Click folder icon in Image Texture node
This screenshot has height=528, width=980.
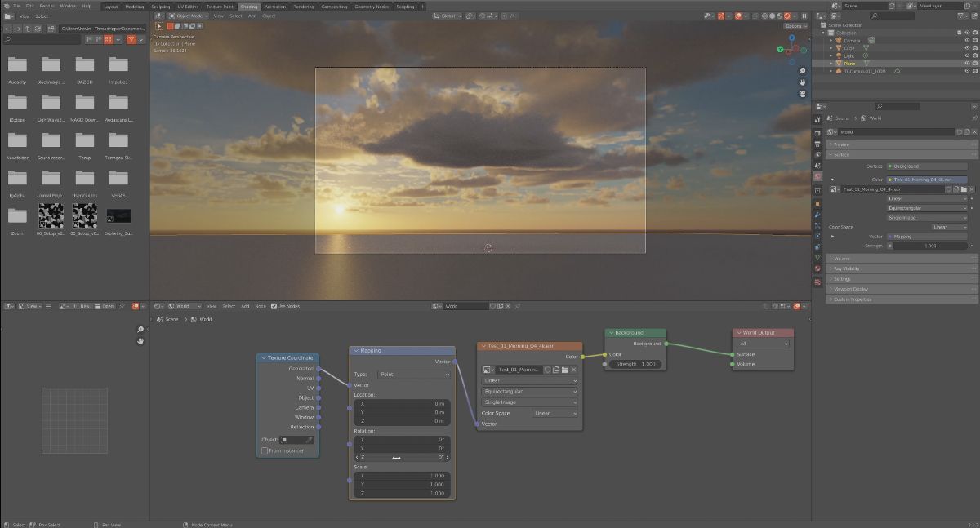click(x=563, y=370)
